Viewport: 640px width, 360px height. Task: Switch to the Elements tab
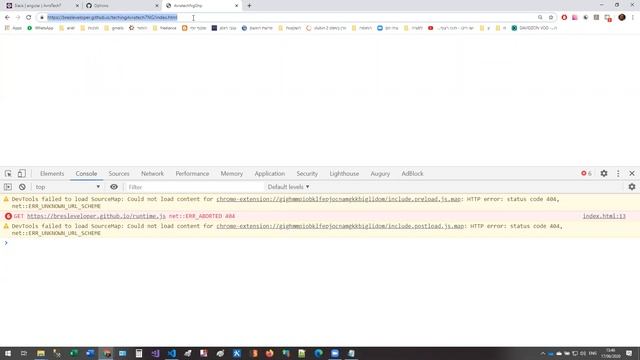52,173
